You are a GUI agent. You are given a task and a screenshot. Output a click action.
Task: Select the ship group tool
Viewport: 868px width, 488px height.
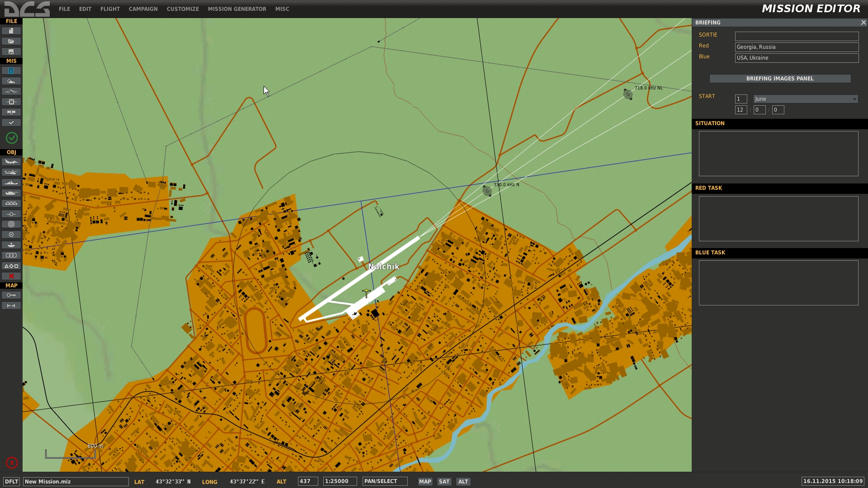point(11,183)
